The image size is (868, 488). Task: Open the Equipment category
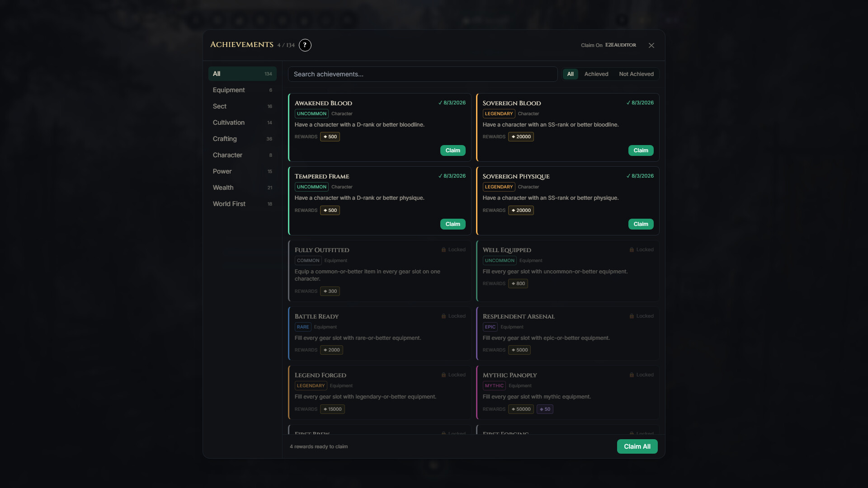(x=242, y=90)
